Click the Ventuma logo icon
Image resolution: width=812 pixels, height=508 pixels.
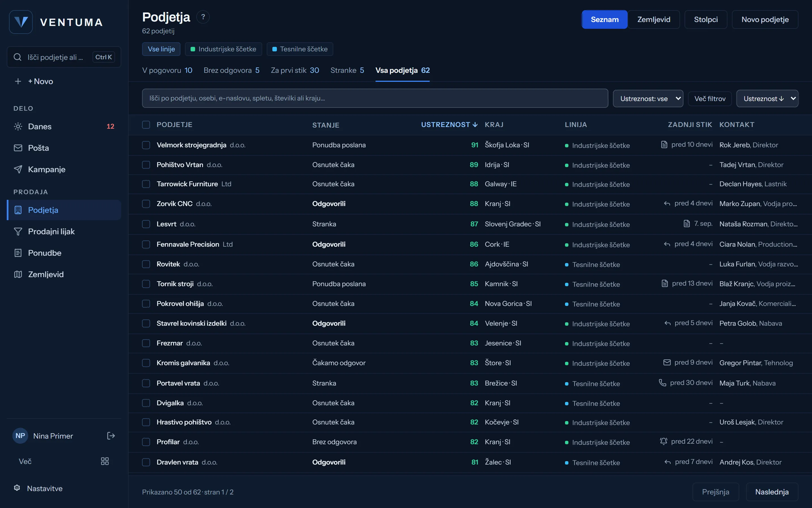click(x=21, y=22)
